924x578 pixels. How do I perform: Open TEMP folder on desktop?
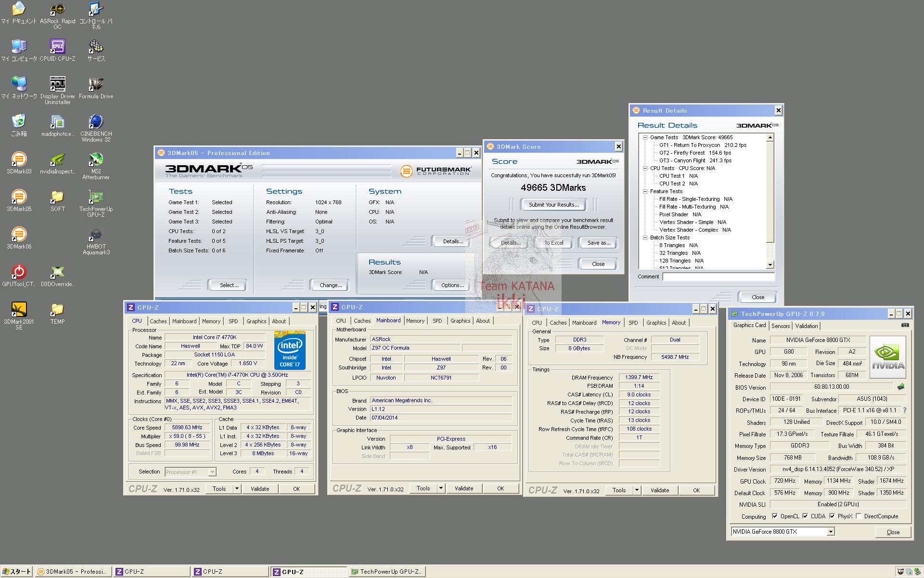click(x=57, y=313)
